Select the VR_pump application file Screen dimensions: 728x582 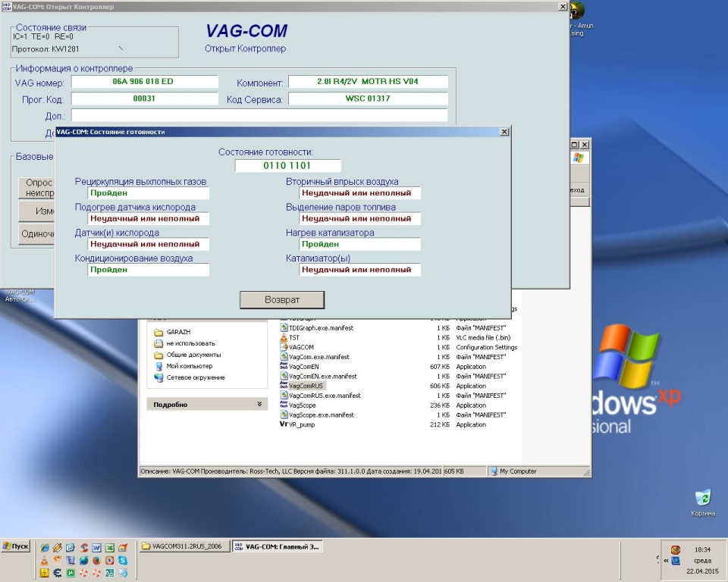point(297,424)
